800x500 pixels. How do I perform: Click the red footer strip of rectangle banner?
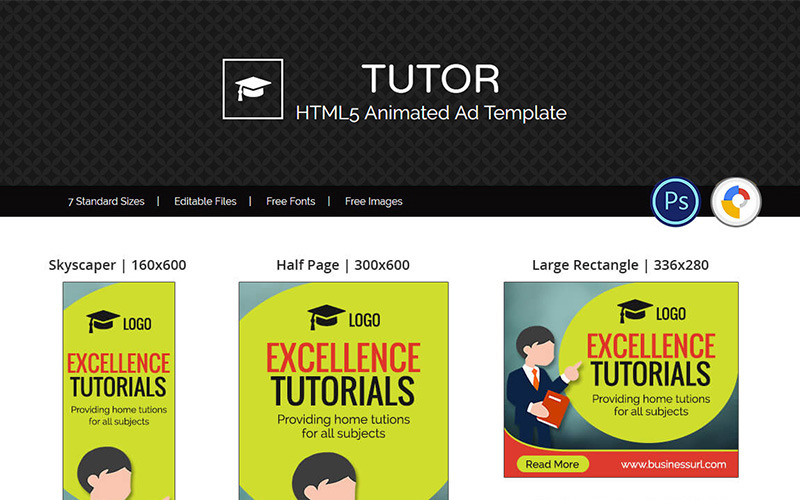(621, 463)
